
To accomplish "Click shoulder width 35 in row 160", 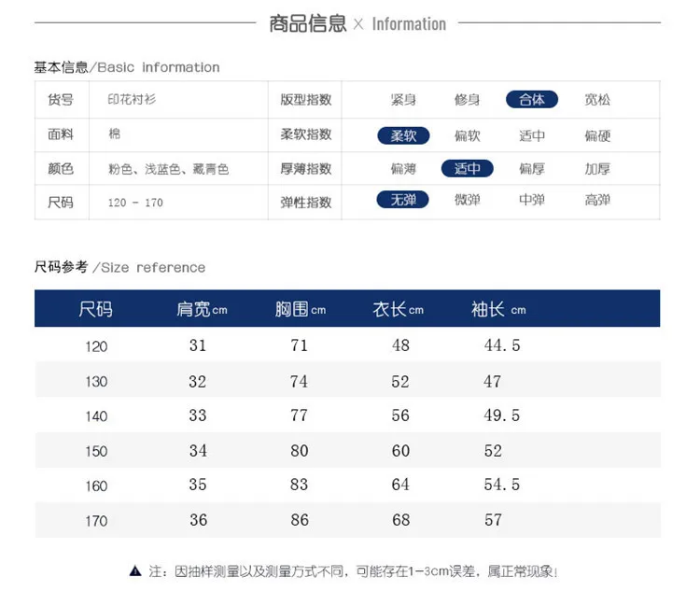I will click(x=198, y=485).
